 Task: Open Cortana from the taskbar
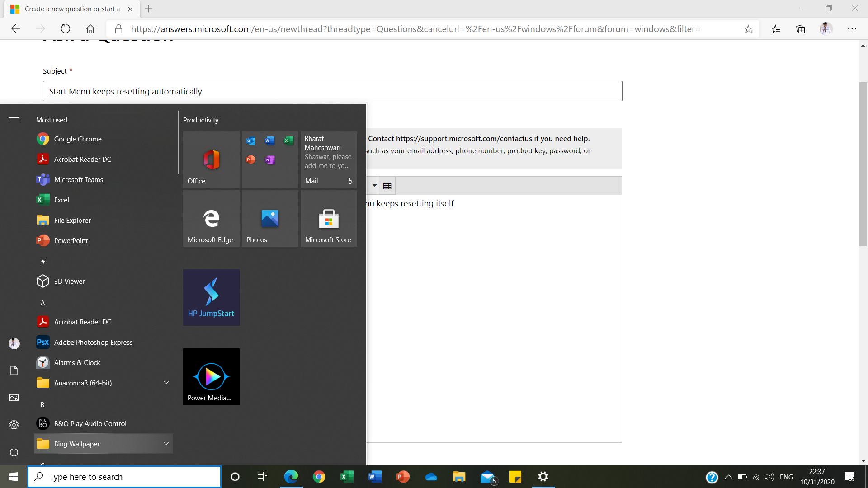coord(235,477)
